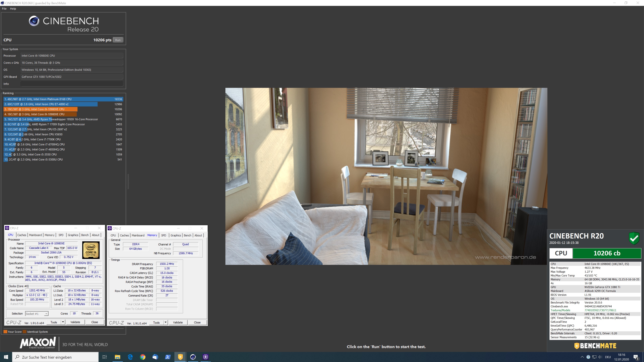Open the Socket #1 selection combo box
The width and height of the screenshot is (644, 362).
37,314
